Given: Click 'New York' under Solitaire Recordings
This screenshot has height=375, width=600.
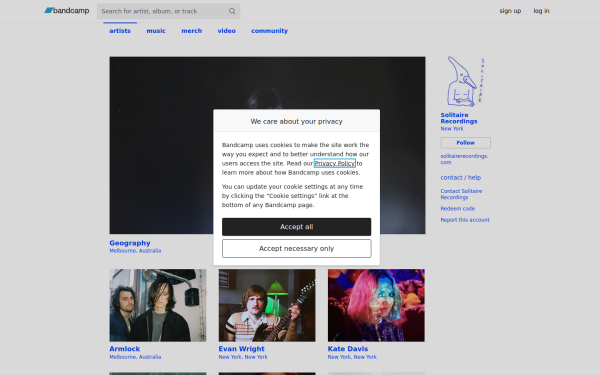Looking at the screenshot, I should coord(452,129).
